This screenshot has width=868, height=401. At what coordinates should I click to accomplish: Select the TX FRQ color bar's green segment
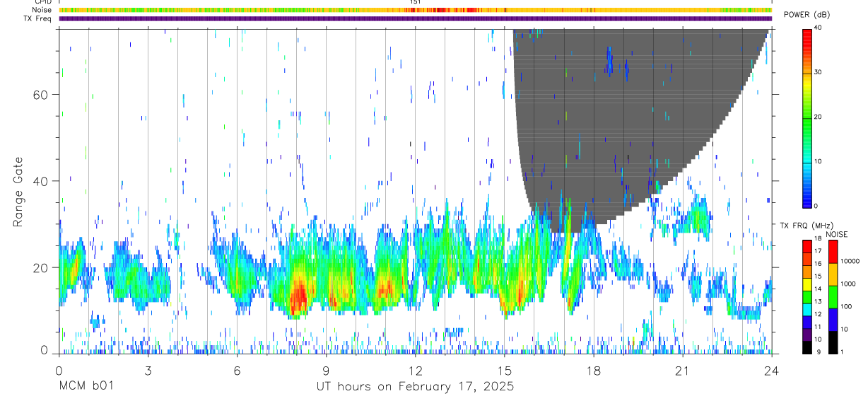pos(807,297)
